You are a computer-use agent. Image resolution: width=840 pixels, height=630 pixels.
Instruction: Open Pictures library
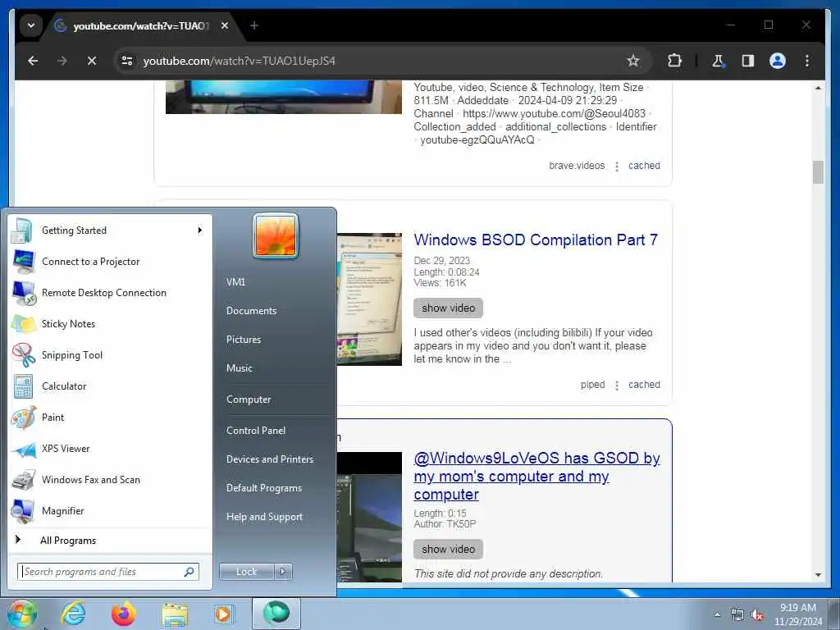click(244, 340)
